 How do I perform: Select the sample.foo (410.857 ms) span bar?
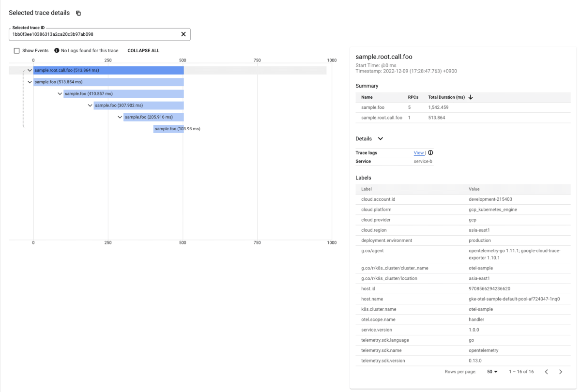pyautogui.click(x=123, y=93)
